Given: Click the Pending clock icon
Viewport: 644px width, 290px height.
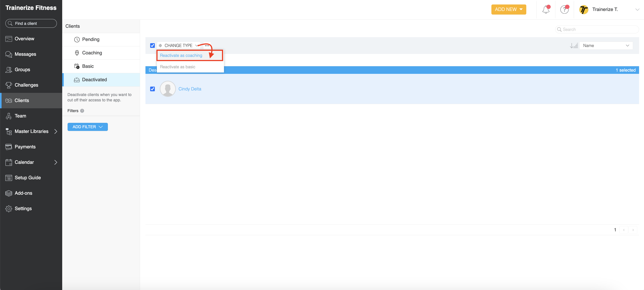Looking at the screenshot, I should coord(77,40).
